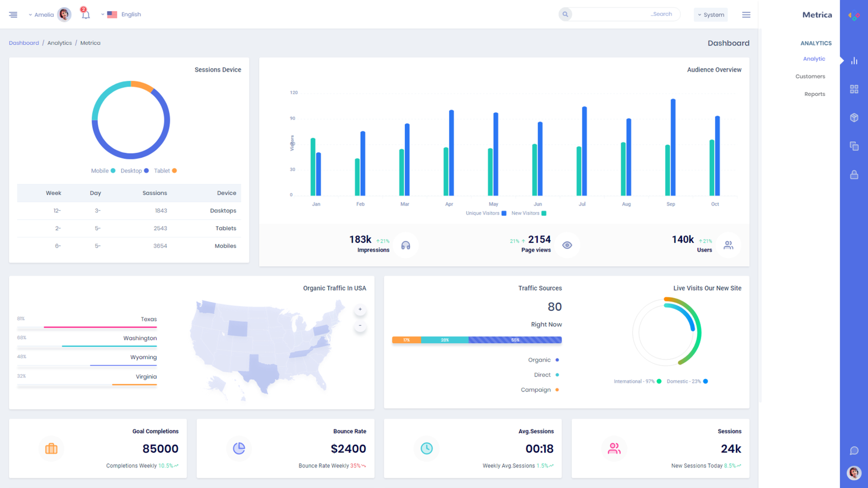Select the Dasktops table row

pyautogui.click(x=129, y=210)
